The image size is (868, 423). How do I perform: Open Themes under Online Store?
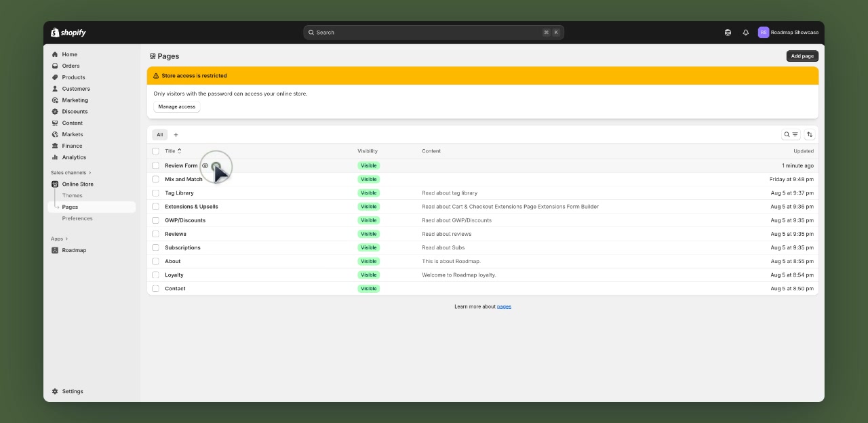[72, 195]
